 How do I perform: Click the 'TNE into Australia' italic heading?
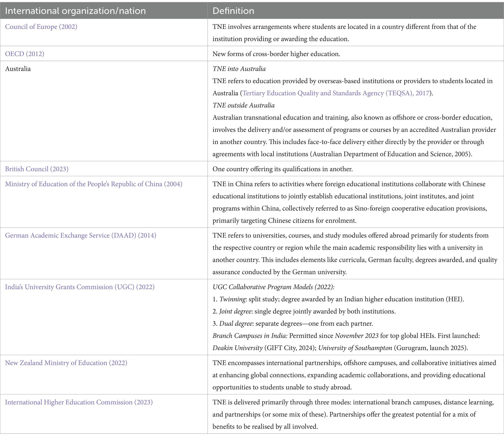[x=239, y=69]
